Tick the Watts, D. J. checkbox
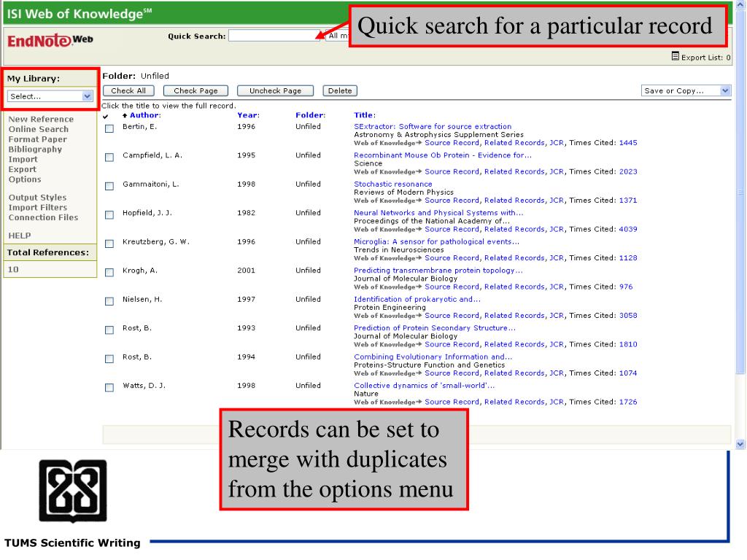Screen dimensions: 747x560 (109, 388)
